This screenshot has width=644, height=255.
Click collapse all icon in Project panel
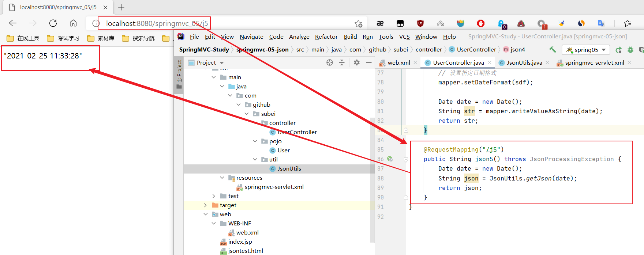coord(342,62)
